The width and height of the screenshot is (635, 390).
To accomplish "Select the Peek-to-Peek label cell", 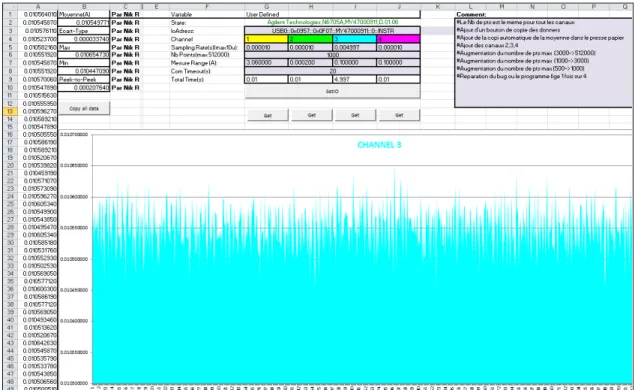I will coord(84,79).
